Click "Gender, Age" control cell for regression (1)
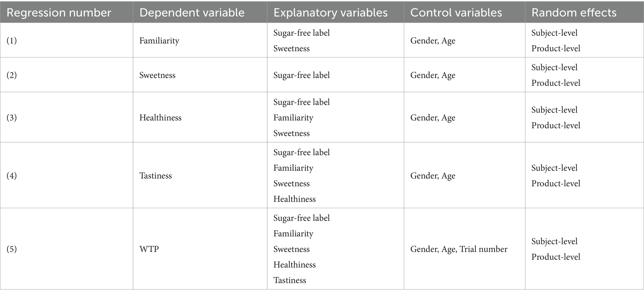This screenshot has width=644, height=295. point(433,41)
